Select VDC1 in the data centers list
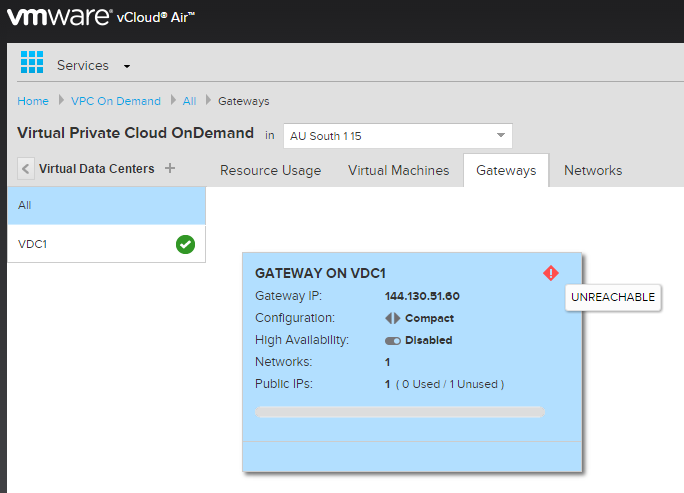 click(106, 244)
